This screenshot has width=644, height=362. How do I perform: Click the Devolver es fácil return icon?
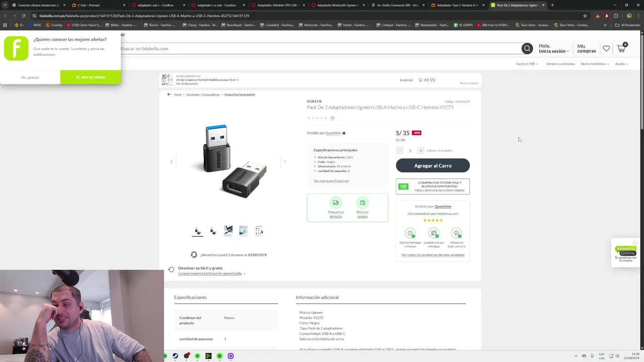(x=171, y=270)
